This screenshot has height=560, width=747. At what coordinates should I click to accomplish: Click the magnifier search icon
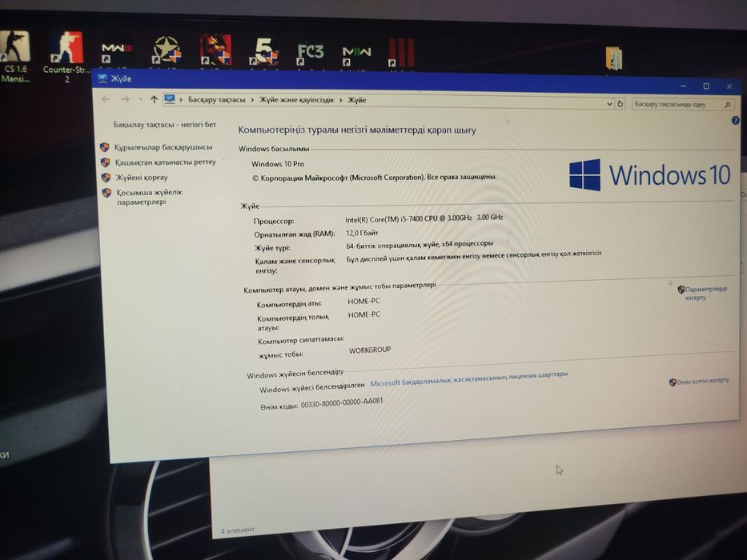tap(728, 105)
